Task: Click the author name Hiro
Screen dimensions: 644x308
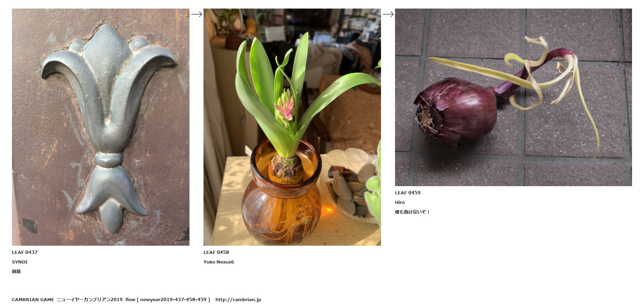Action: (400, 202)
